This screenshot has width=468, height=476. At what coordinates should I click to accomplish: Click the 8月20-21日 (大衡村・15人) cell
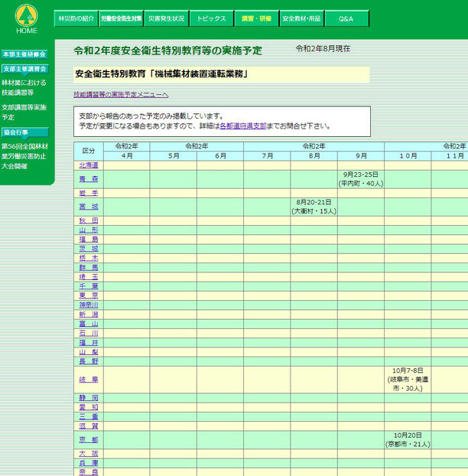(314, 207)
